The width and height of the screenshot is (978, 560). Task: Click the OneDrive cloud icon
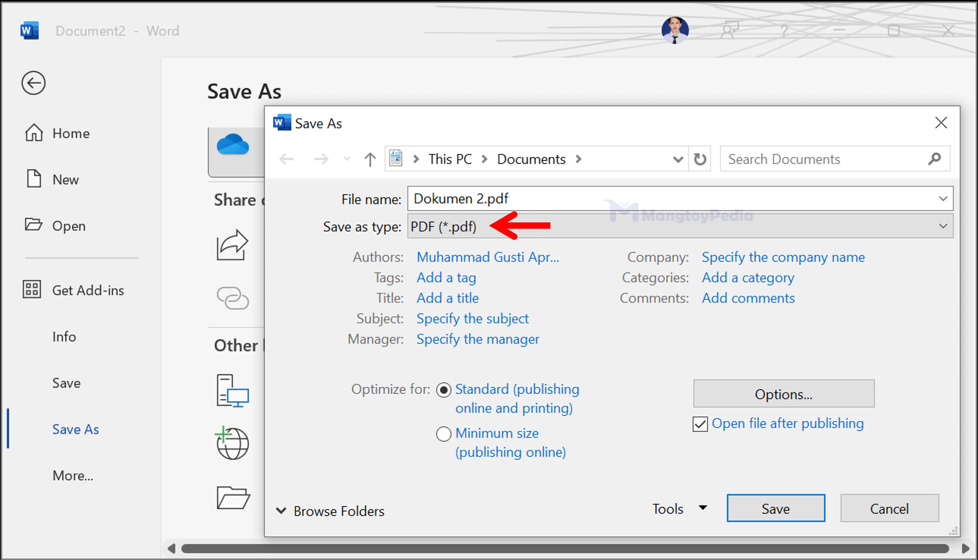[x=233, y=145]
